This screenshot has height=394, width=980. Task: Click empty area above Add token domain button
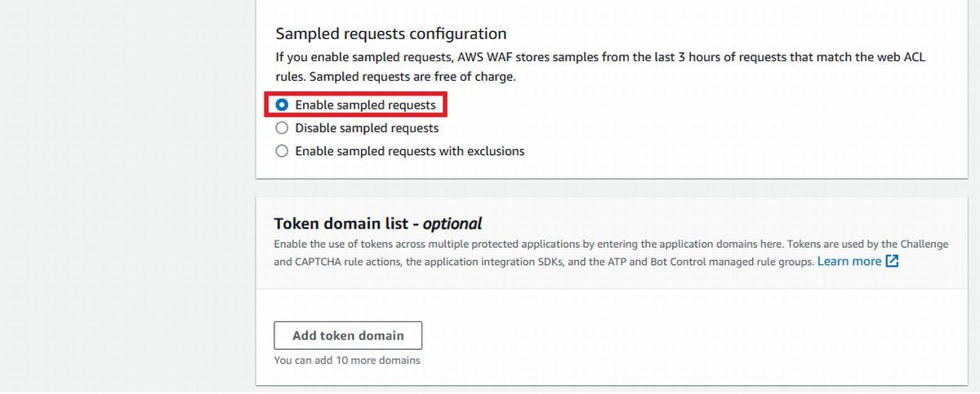point(611,303)
